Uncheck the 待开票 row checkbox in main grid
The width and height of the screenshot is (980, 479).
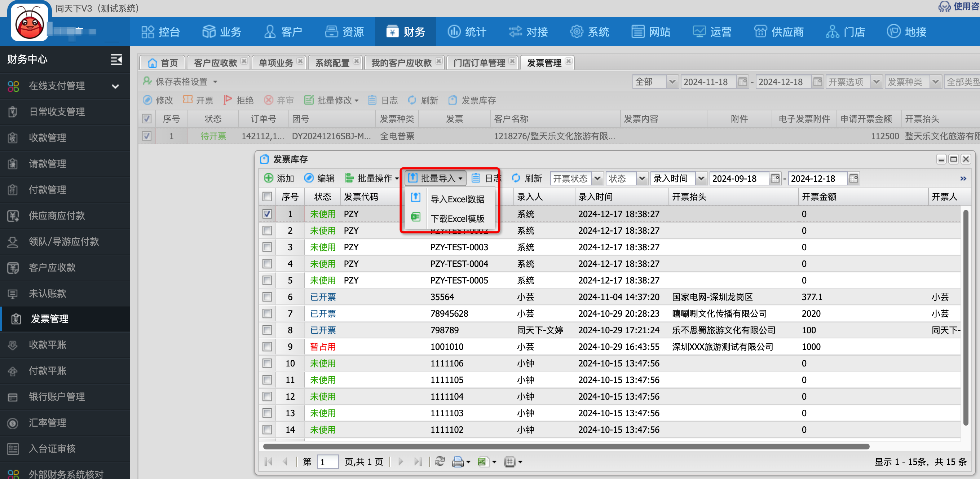pyautogui.click(x=146, y=136)
